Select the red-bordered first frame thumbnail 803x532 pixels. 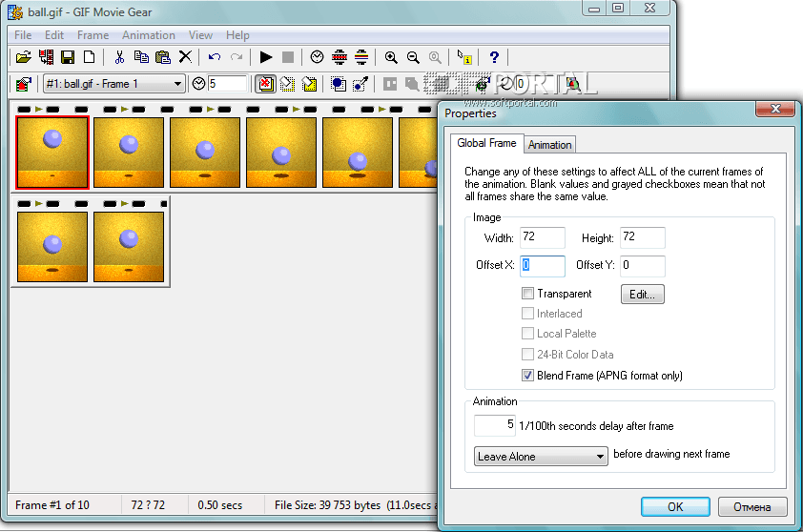(52, 153)
